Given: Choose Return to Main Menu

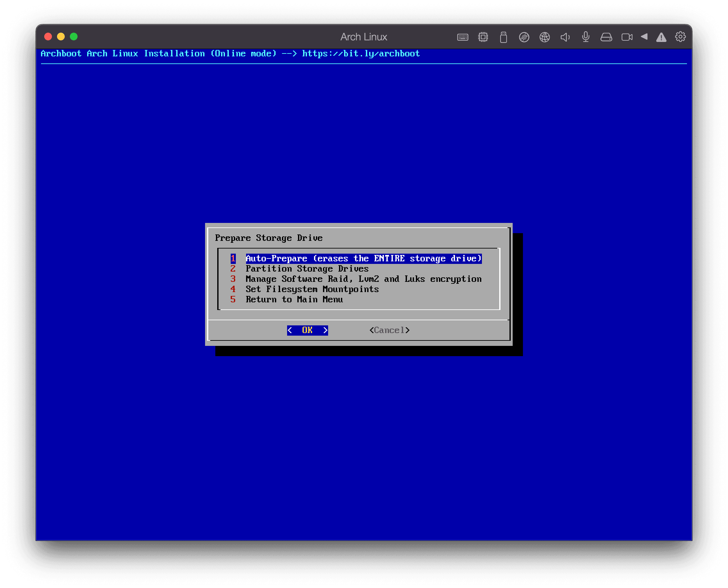Looking at the screenshot, I should (x=286, y=299).
